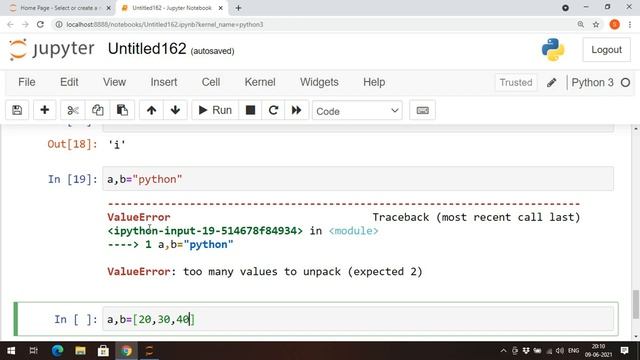Cut selected cells with the scissors icon
The width and height of the screenshot is (640, 360).
point(73,110)
